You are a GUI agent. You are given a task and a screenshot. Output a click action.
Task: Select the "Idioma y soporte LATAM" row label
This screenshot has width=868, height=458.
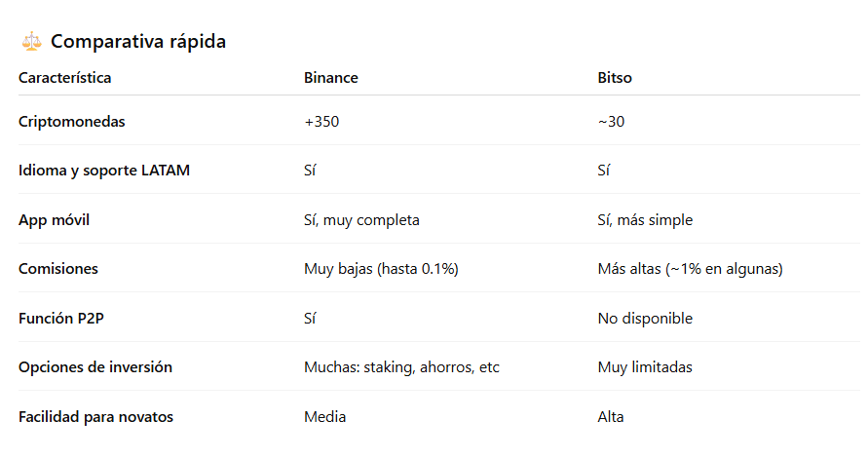104,171
